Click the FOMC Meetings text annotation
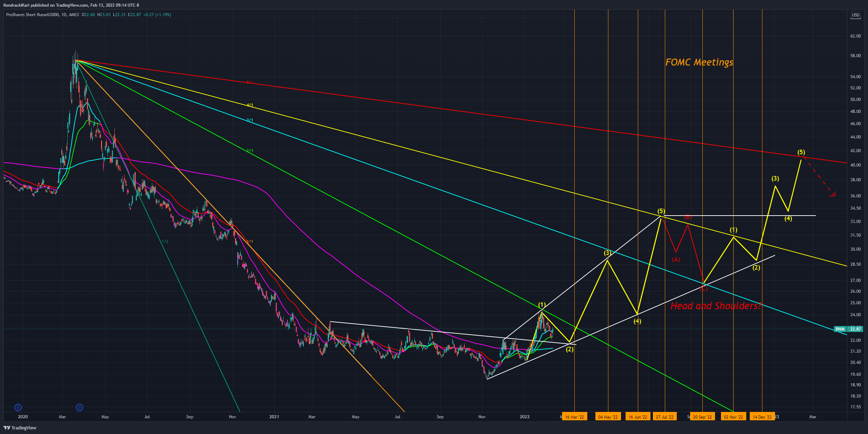 tap(699, 62)
